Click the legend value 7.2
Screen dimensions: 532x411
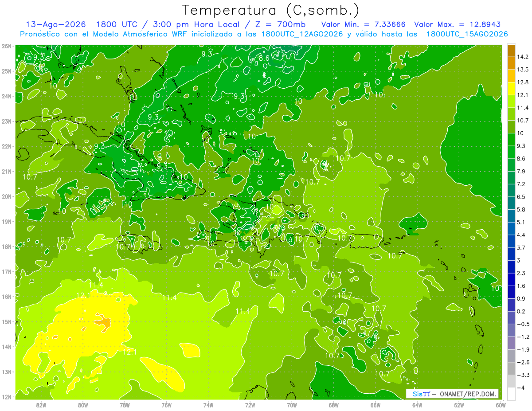click(x=521, y=184)
